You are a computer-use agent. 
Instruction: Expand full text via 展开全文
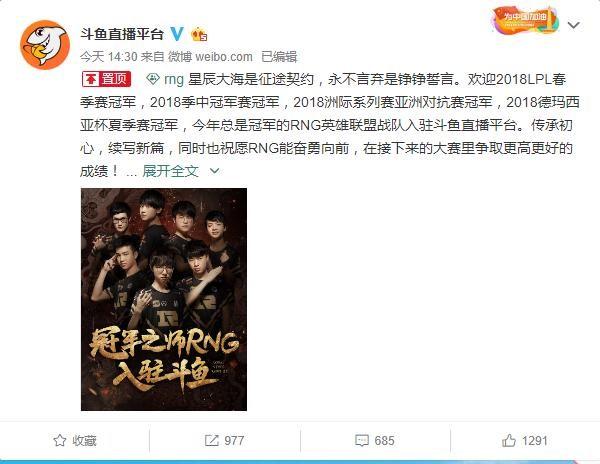tap(170, 171)
